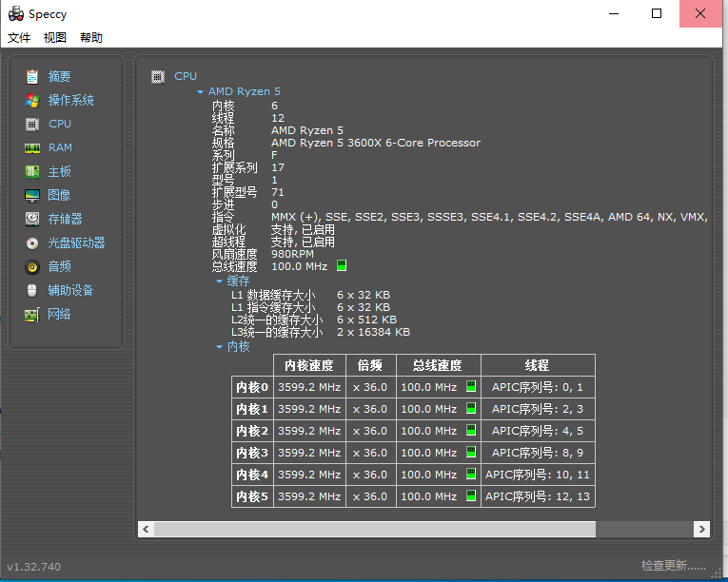Open 操作系统 section via Windows flag icon
The width and height of the screenshot is (728, 582).
[x=32, y=101]
